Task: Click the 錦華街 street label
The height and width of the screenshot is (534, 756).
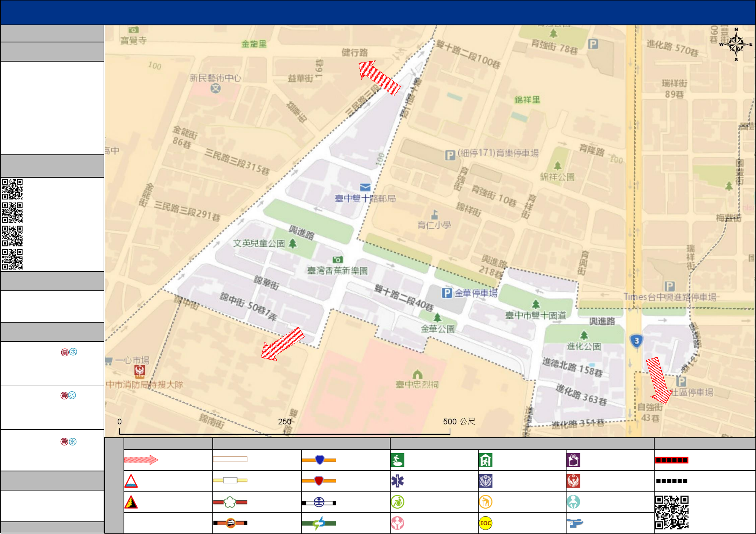Action: (x=267, y=283)
